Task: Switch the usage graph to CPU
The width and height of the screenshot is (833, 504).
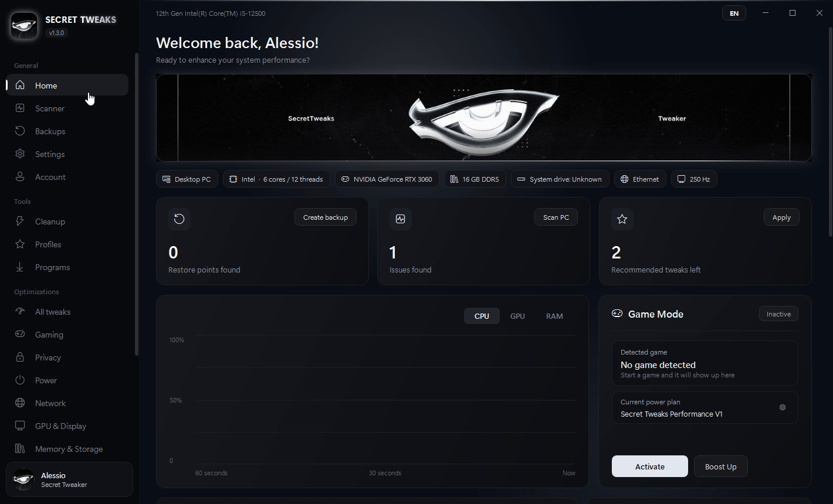Action: coord(482,316)
